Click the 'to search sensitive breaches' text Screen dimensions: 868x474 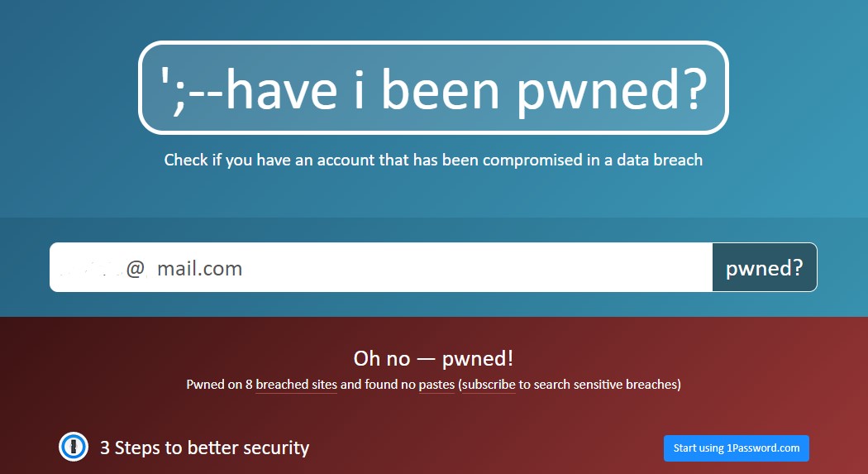point(598,385)
